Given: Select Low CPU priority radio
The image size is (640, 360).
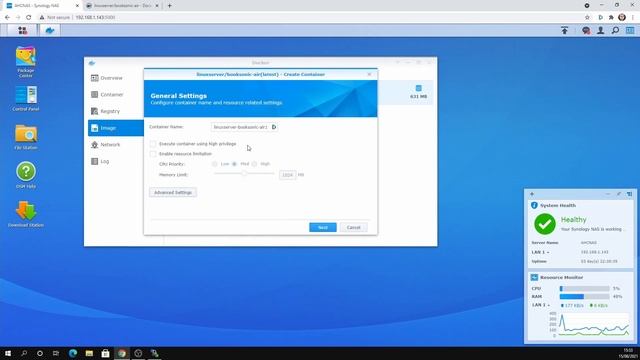Looking at the screenshot, I should tap(215, 164).
